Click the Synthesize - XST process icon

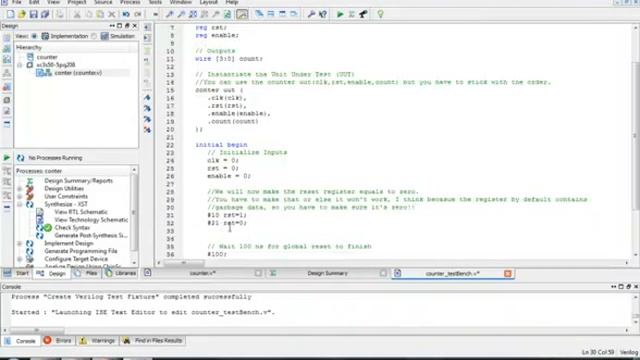(x=30, y=204)
